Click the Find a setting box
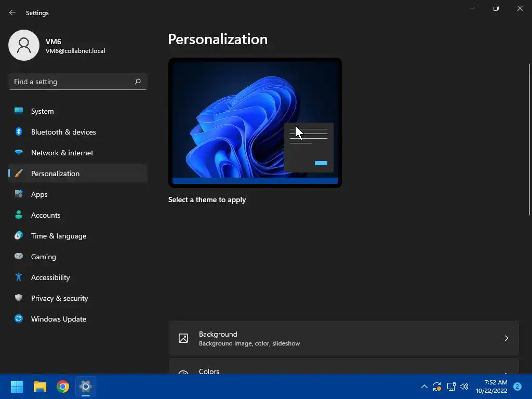532x399 pixels. tap(78, 82)
